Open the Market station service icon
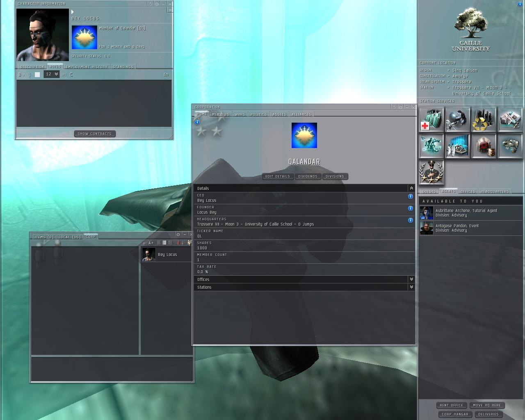The height and width of the screenshot is (420, 525). coord(510,119)
